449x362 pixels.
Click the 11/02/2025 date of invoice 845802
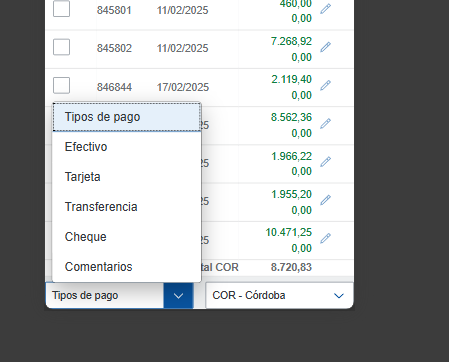pyautogui.click(x=183, y=48)
